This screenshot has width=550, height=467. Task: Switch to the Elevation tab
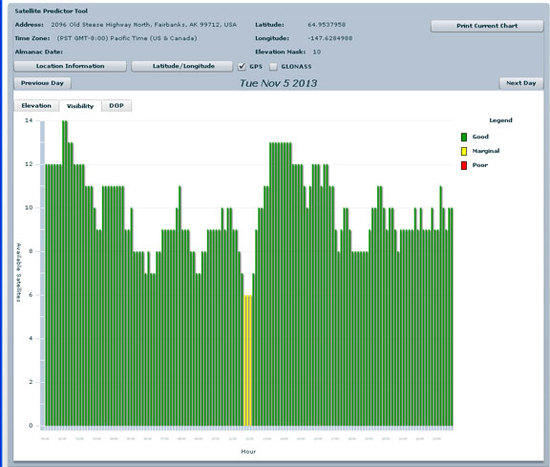tap(36, 106)
